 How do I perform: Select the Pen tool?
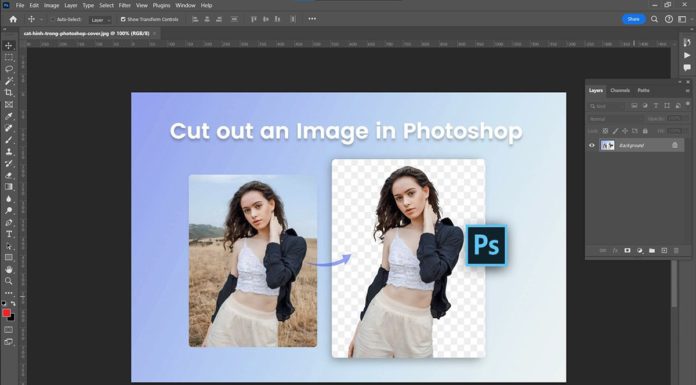(x=8, y=222)
